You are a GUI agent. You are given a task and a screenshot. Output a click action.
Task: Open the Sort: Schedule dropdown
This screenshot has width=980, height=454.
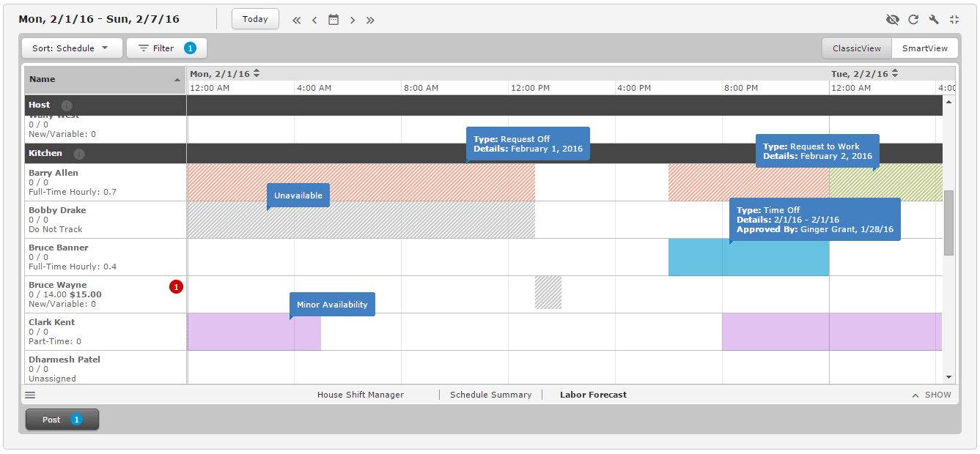tap(70, 48)
